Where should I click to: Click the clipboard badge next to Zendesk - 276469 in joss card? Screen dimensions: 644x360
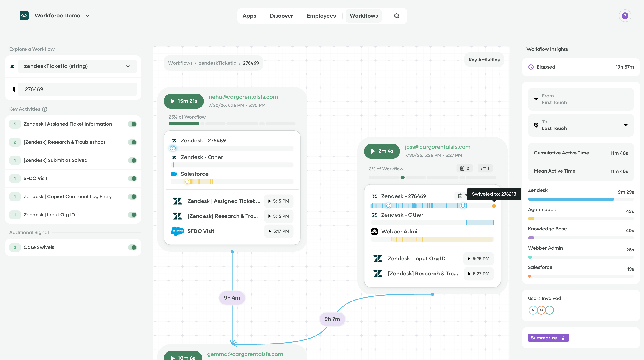pos(461,196)
